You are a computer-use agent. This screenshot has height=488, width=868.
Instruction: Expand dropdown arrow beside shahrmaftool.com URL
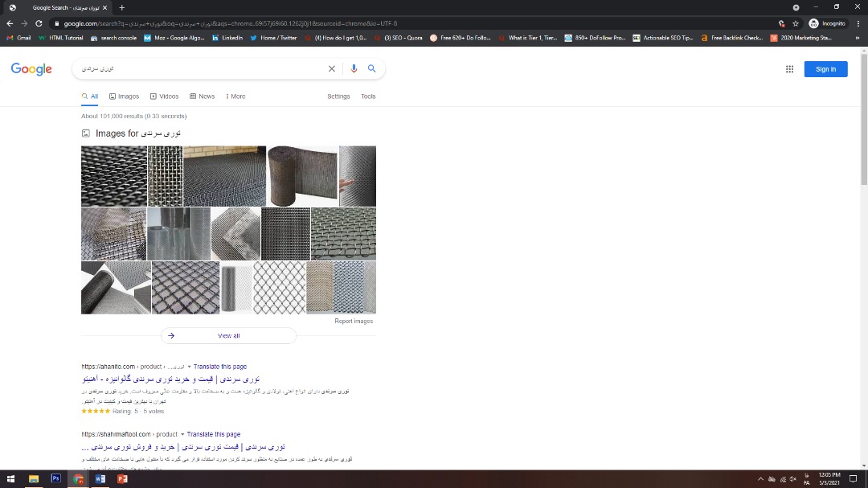(x=182, y=434)
